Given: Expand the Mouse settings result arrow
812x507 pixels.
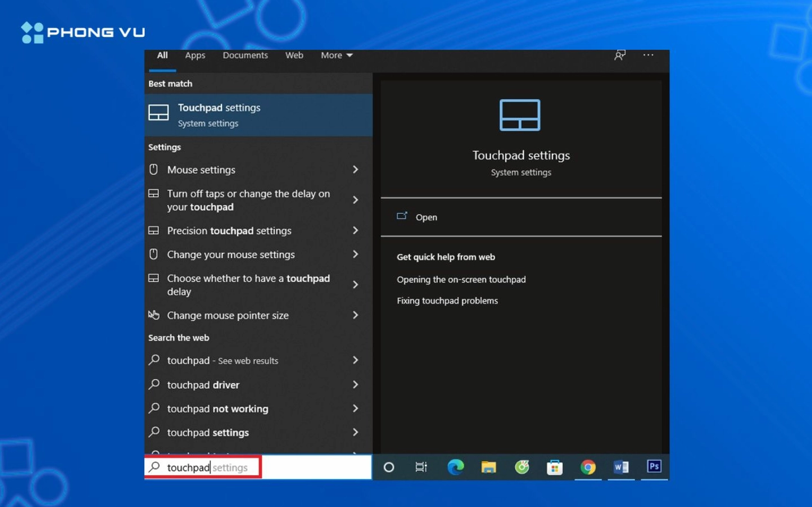Looking at the screenshot, I should tap(355, 170).
